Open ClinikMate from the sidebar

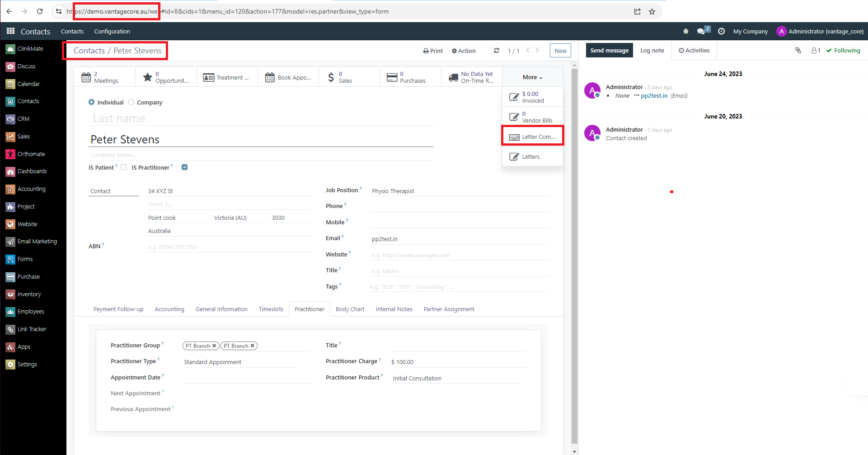[x=30, y=49]
